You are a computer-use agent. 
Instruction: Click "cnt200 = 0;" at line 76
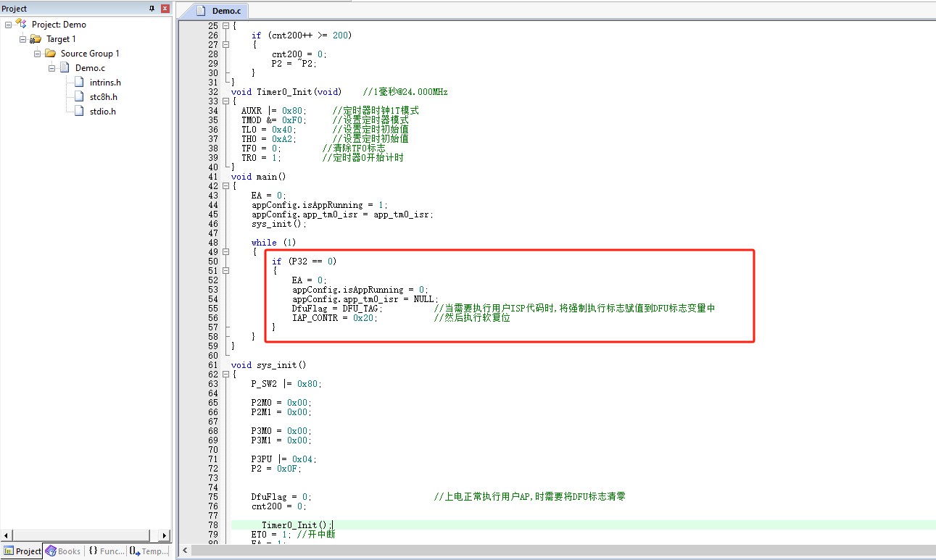[279, 506]
